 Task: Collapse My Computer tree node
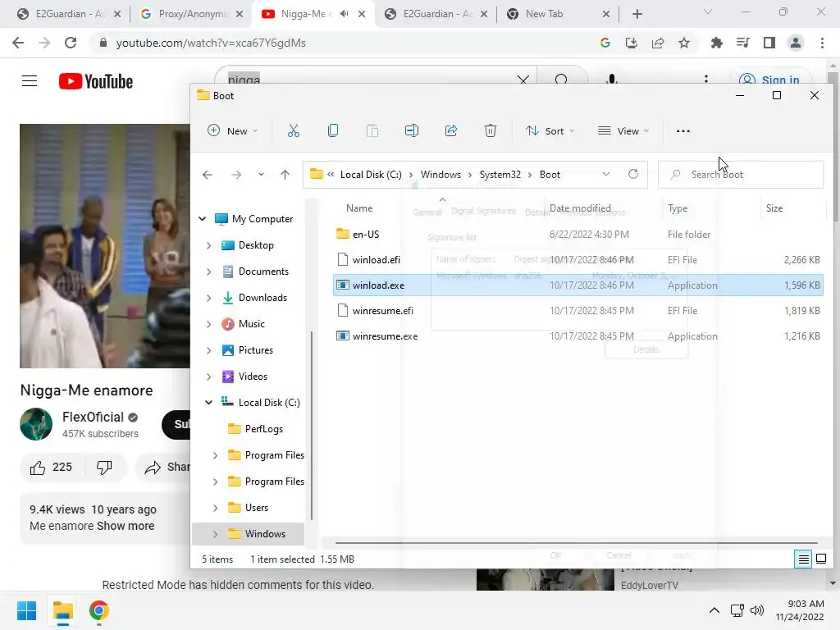click(x=202, y=218)
